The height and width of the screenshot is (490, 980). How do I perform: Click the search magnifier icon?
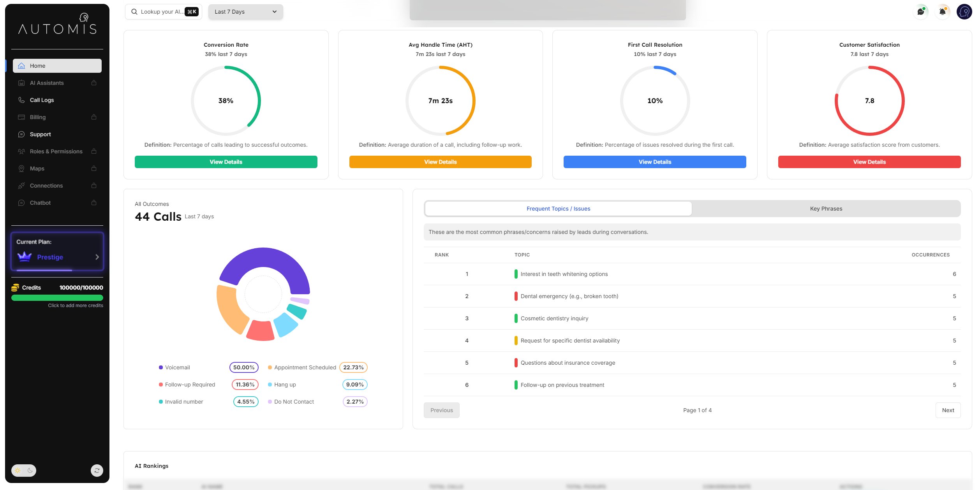click(x=134, y=12)
